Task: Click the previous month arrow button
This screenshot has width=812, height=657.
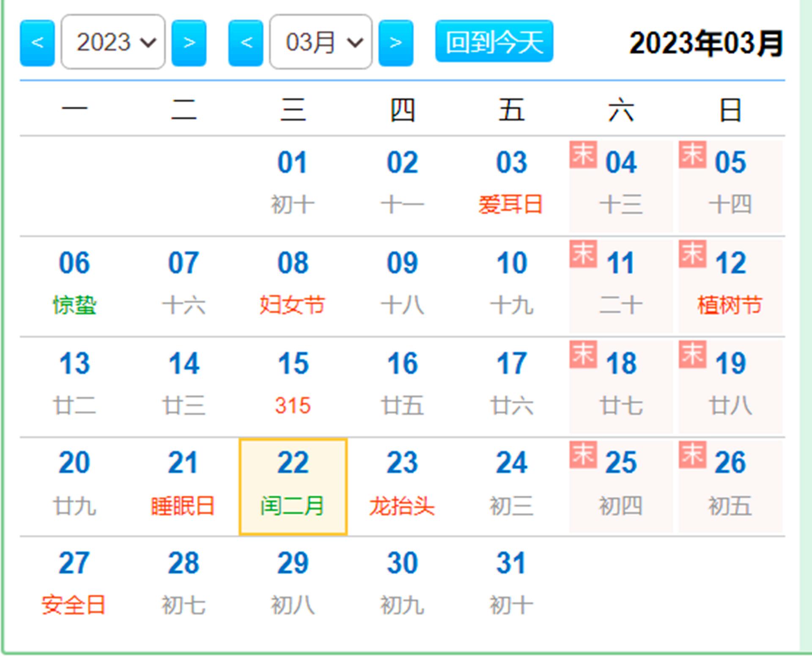Action: [x=245, y=43]
